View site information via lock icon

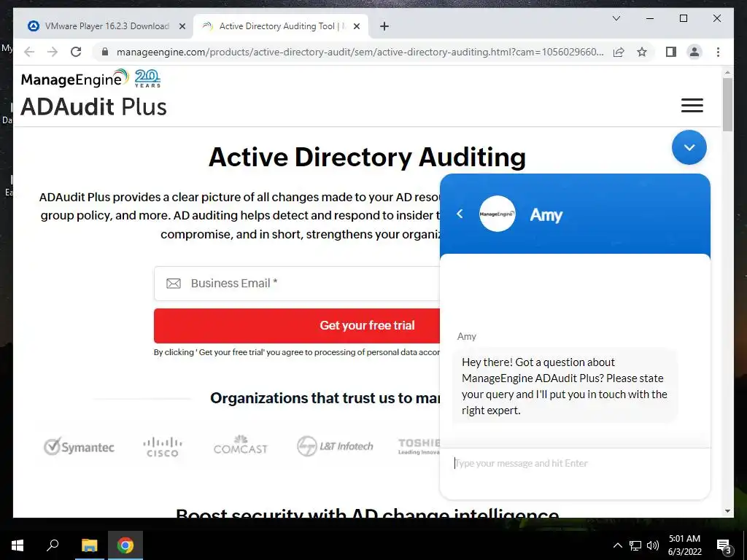point(105,52)
